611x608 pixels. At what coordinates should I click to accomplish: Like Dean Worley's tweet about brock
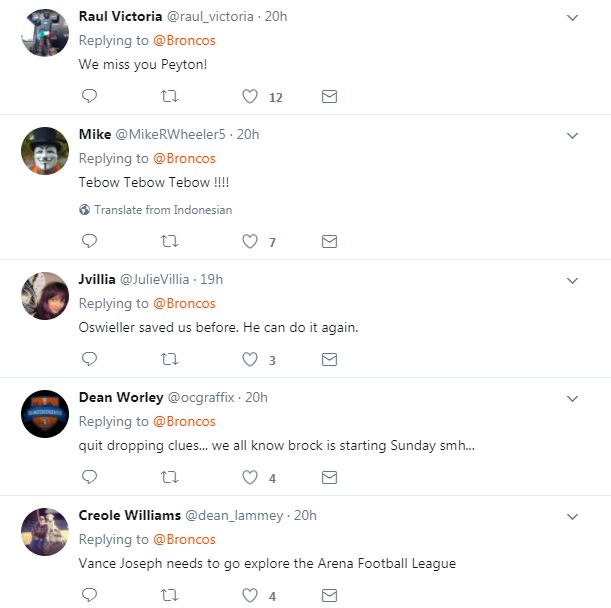pos(251,478)
